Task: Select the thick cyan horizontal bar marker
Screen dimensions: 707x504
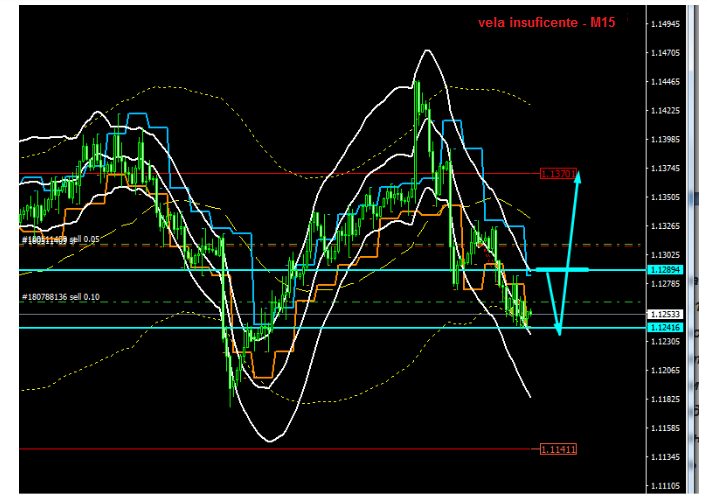Action: click(562, 269)
